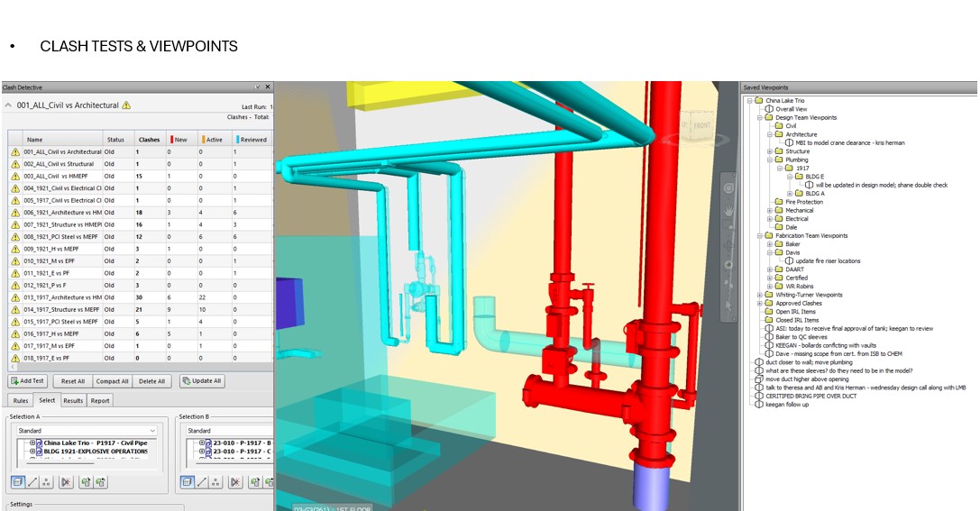
Task: Toggle Points geometry type in Selection A
Action: tap(47, 482)
